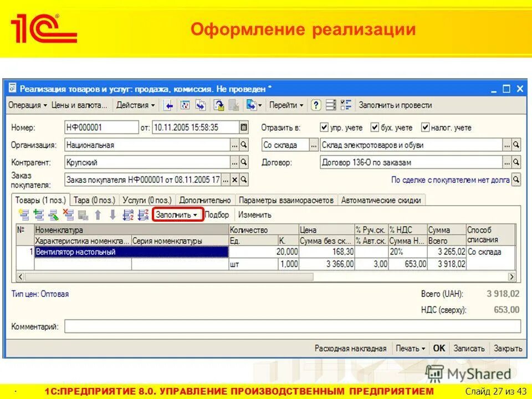532x399 pixels.
Task: Open the calendar picker beside the date field
Action: point(243,127)
